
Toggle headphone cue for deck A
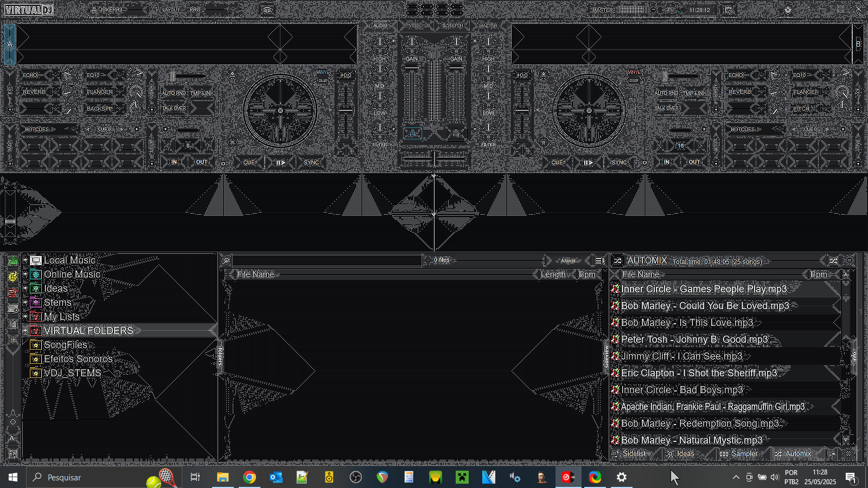(x=412, y=133)
